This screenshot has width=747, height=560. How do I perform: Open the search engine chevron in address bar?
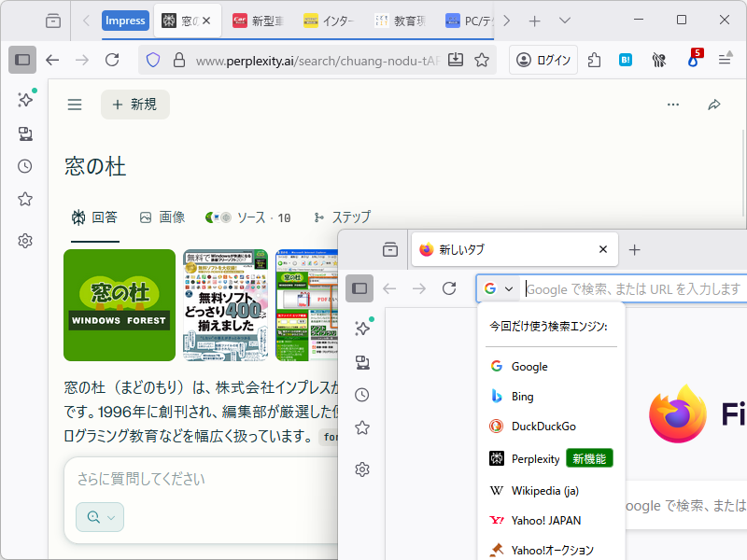coord(509,288)
